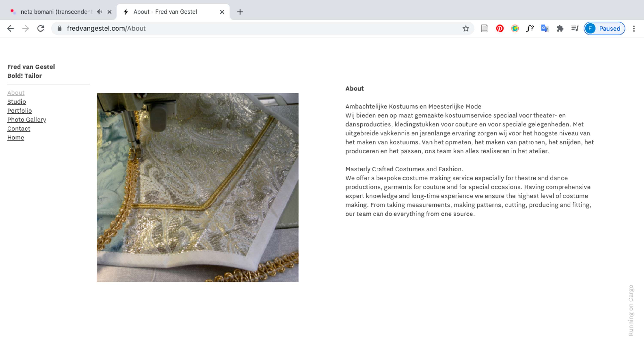Open the colorful circle extension
This screenshot has height=362, width=644.
515,29
